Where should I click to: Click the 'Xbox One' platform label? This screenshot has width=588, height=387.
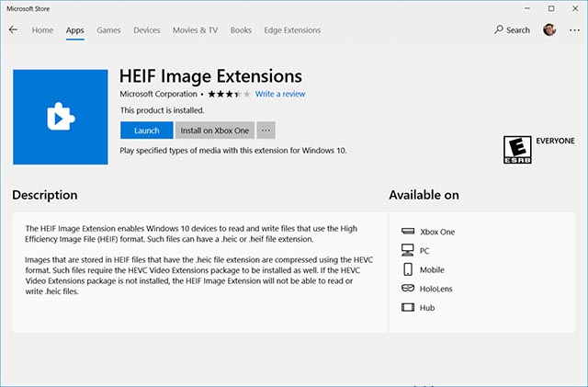click(x=437, y=232)
